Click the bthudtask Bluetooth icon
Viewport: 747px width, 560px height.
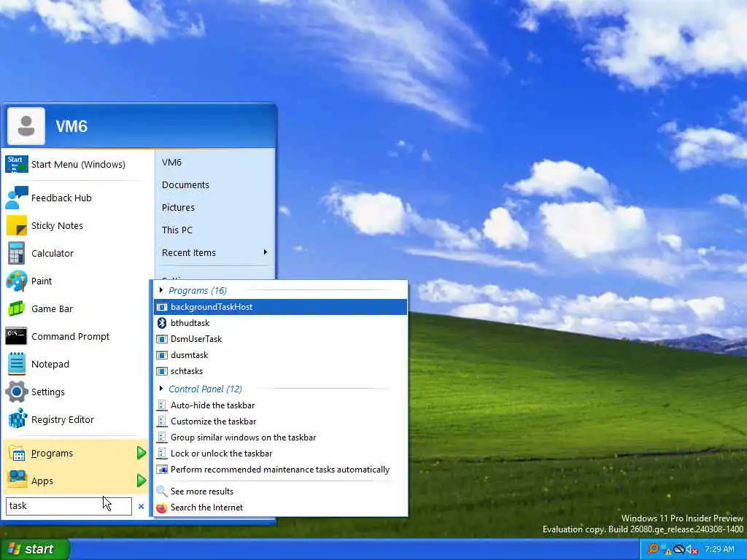tap(162, 323)
